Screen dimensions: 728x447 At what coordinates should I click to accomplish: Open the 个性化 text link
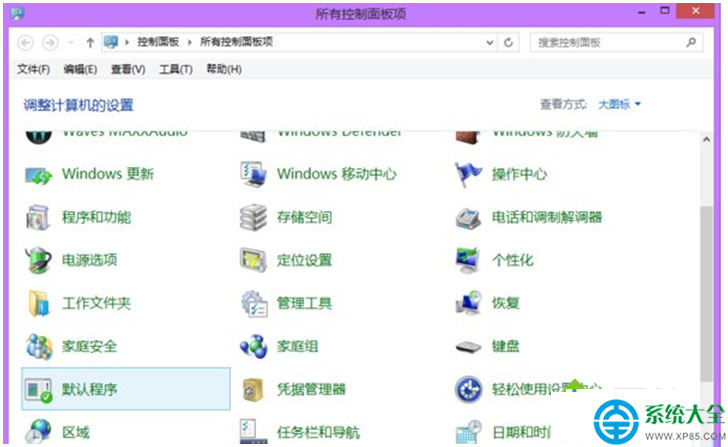[x=513, y=260]
